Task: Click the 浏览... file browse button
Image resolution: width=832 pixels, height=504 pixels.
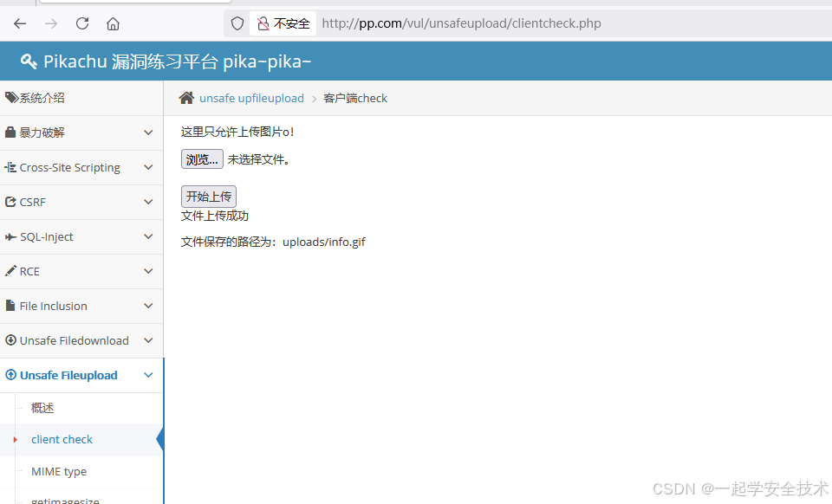Action: 202,159
